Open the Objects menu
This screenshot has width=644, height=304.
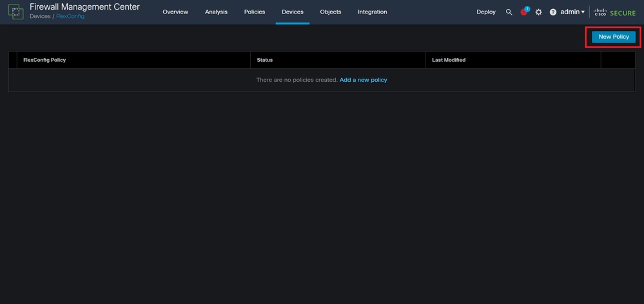tap(331, 12)
